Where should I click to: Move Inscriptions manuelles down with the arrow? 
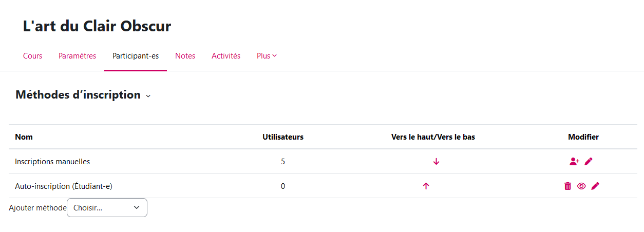(x=437, y=162)
